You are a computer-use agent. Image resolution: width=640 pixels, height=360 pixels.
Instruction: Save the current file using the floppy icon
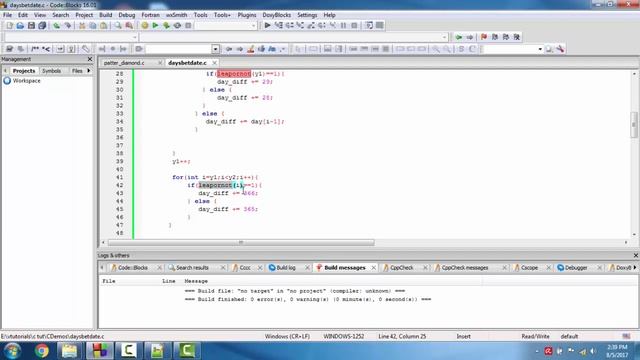click(31, 25)
